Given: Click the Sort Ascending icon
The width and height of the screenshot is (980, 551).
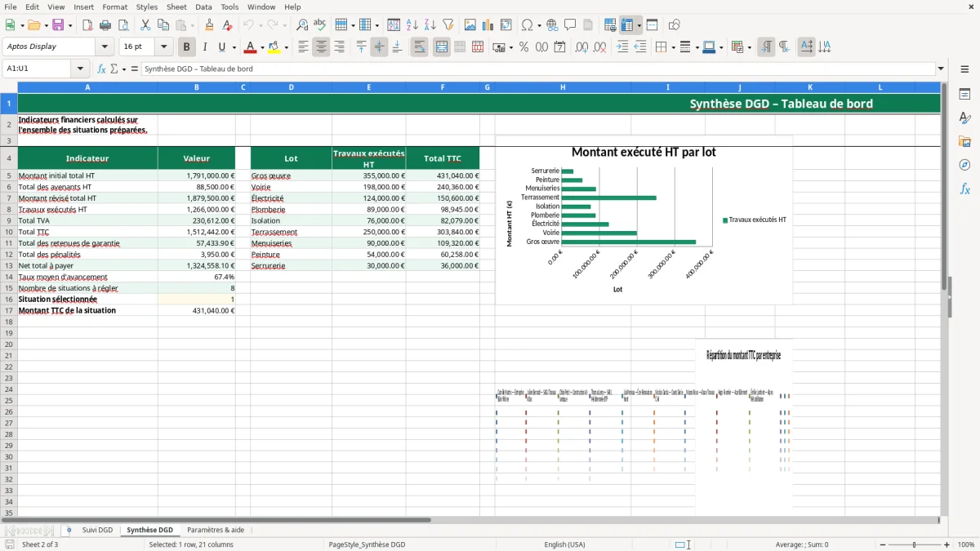Looking at the screenshot, I should click(412, 25).
